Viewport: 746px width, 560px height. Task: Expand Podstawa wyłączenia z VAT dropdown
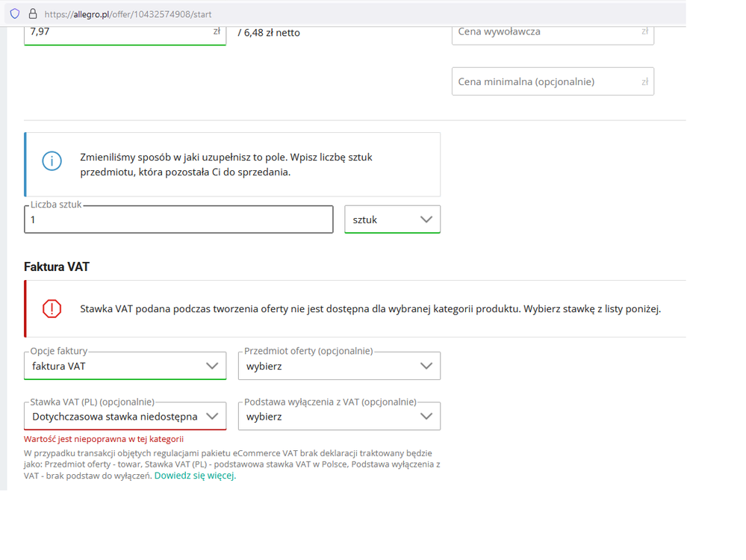[x=339, y=417]
